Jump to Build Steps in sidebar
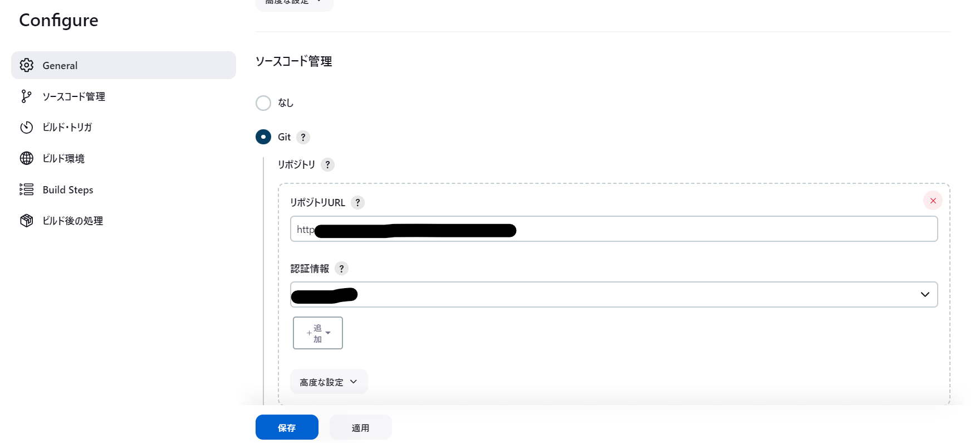The width and height of the screenshot is (980, 443). (x=124, y=189)
